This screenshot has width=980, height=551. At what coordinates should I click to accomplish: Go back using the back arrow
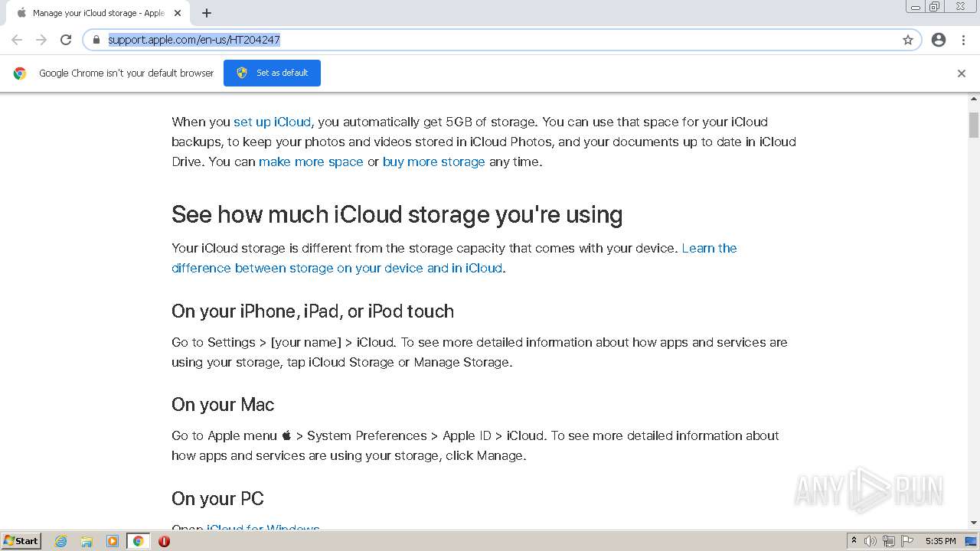[17, 40]
